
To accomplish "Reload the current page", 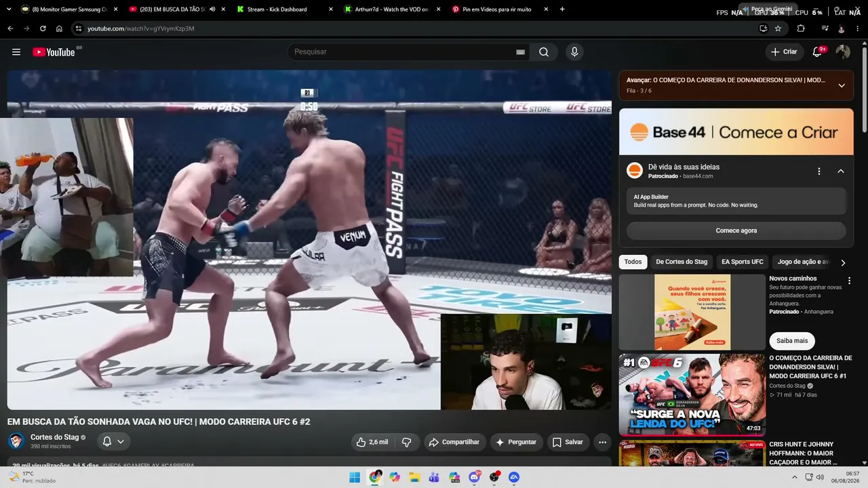I will [x=43, y=28].
